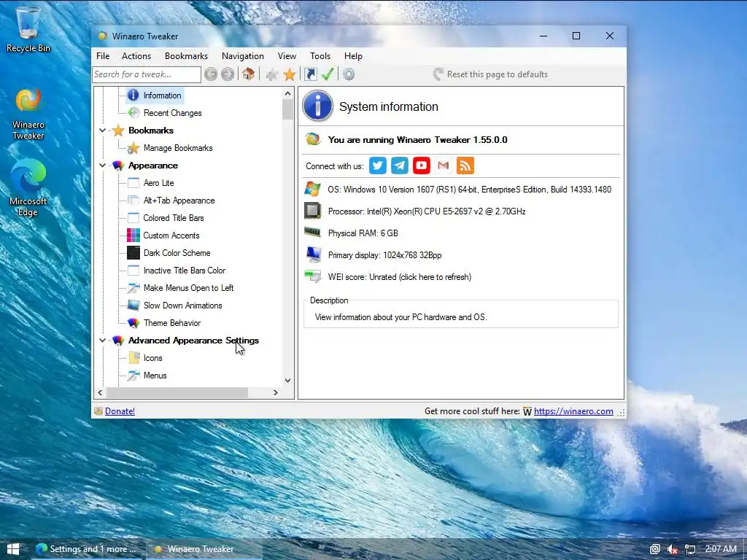Focus the Search for a tweak field
This screenshot has height=560, width=747.
coord(146,74)
